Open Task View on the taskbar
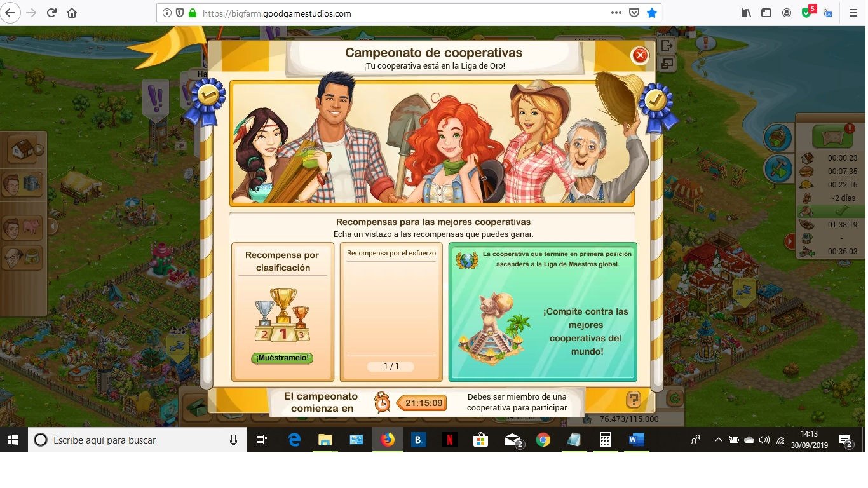The height and width of the screenshot is (488, 868). coord(261,440)
